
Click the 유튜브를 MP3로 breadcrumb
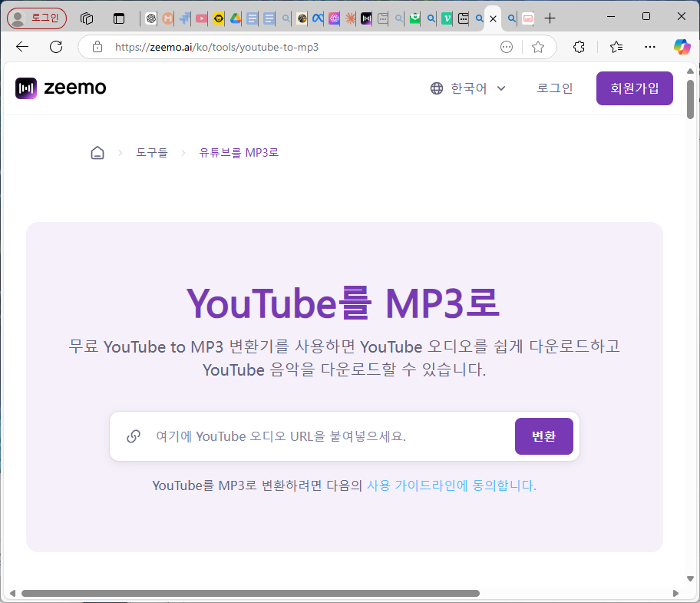239,153
